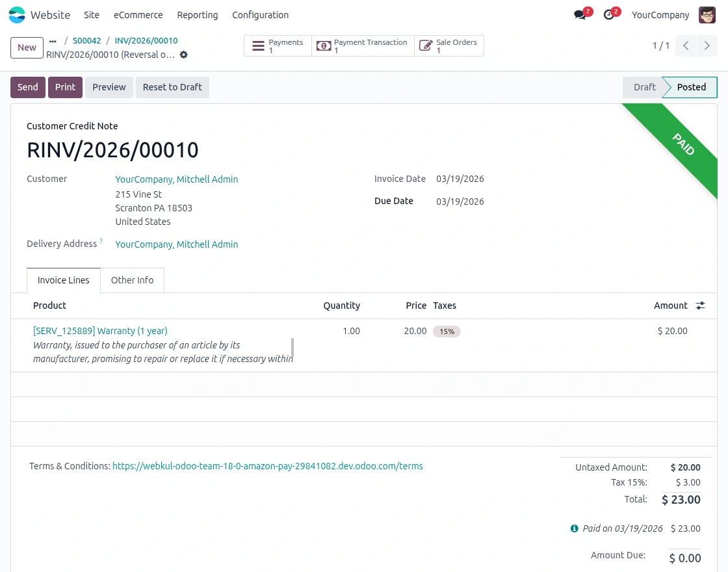Viewport: 728px width, 572px height.
Task: Open the Website app home icon
Action: point(17,14)
